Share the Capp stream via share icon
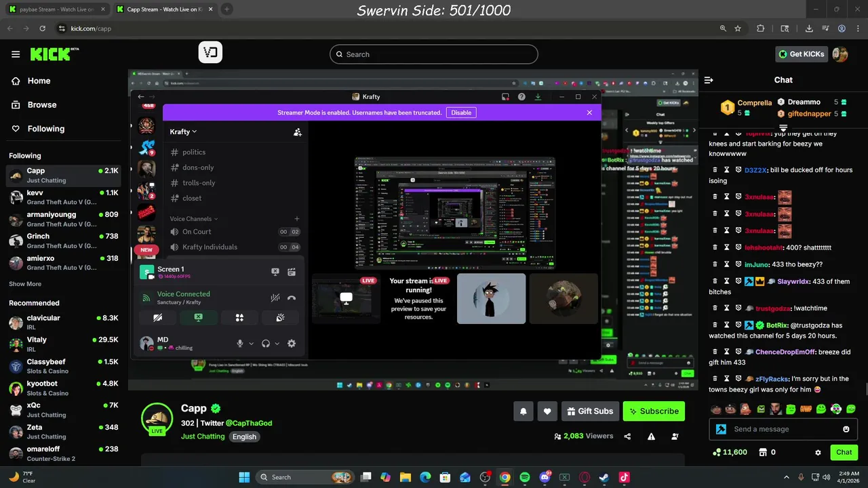This screenshot has height=488, width=868. [627, 436]
